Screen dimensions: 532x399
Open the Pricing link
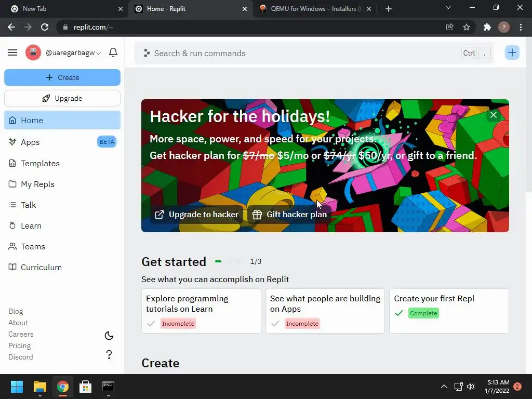pyautogui.click(x=19, y=345)
